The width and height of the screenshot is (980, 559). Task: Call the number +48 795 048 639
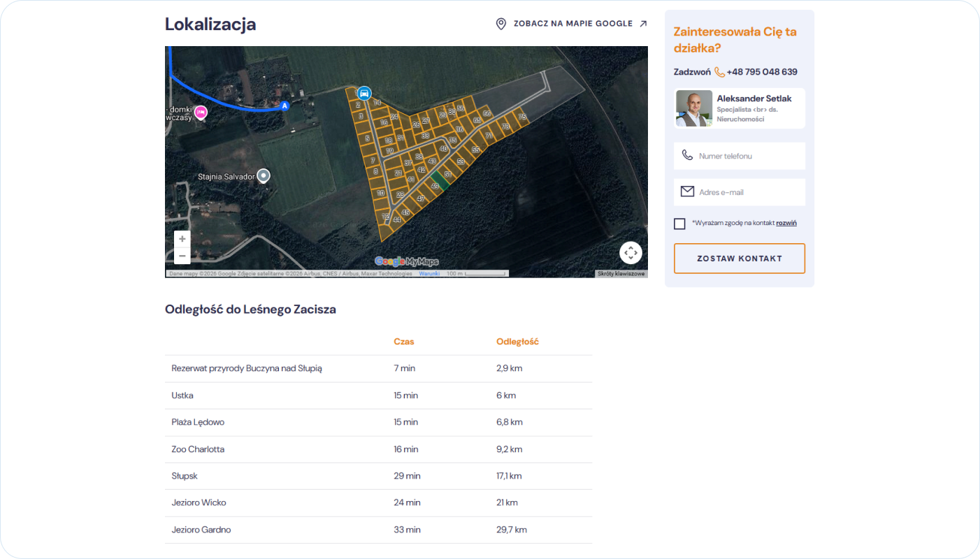762,72
